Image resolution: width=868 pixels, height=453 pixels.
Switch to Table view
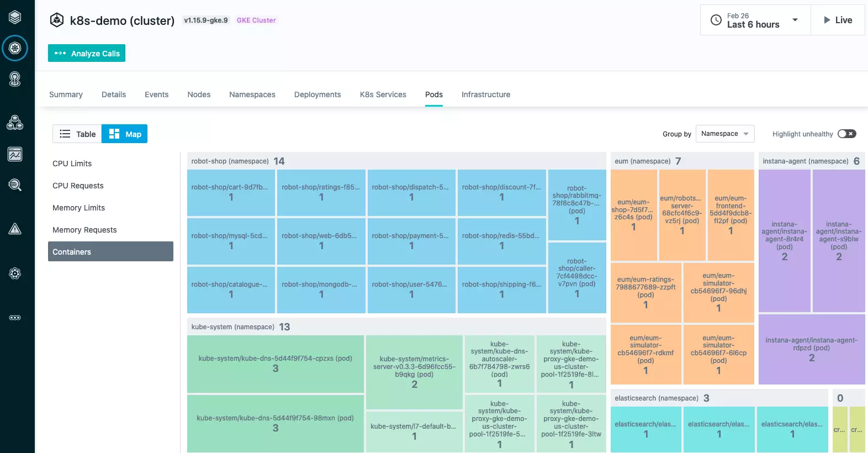pos(77,134)
